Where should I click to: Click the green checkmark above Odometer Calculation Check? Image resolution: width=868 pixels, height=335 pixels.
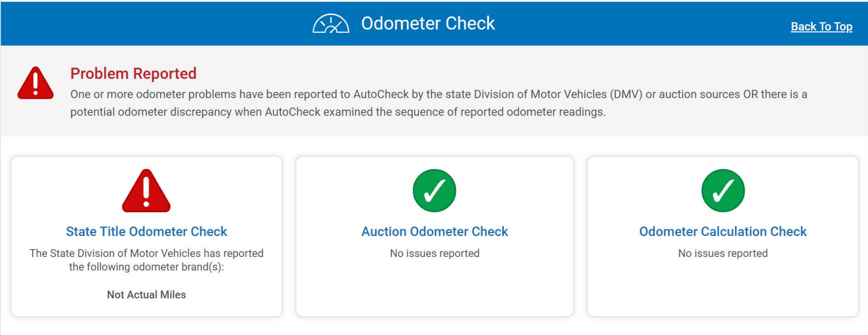pyautogui.click(x=723, y=191)
